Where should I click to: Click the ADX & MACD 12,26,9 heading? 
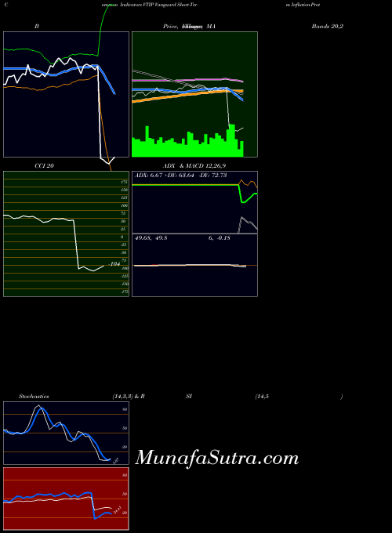194,166
